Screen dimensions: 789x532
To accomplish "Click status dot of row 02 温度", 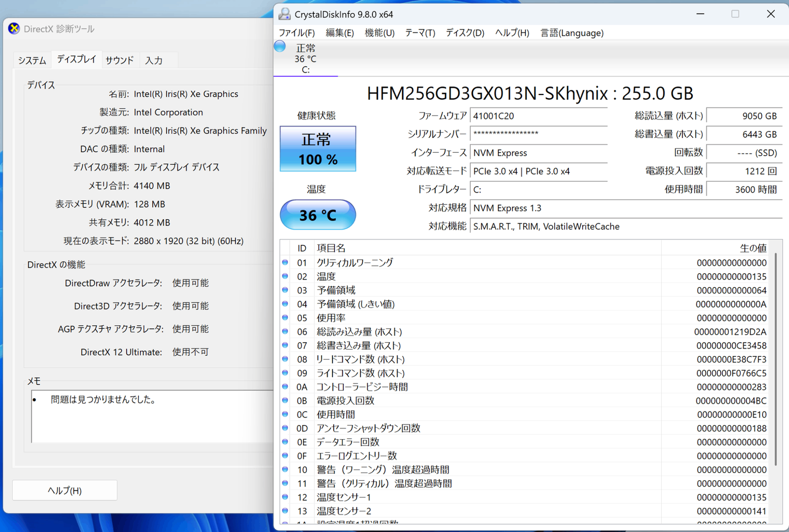I will [x=285, y=276].
